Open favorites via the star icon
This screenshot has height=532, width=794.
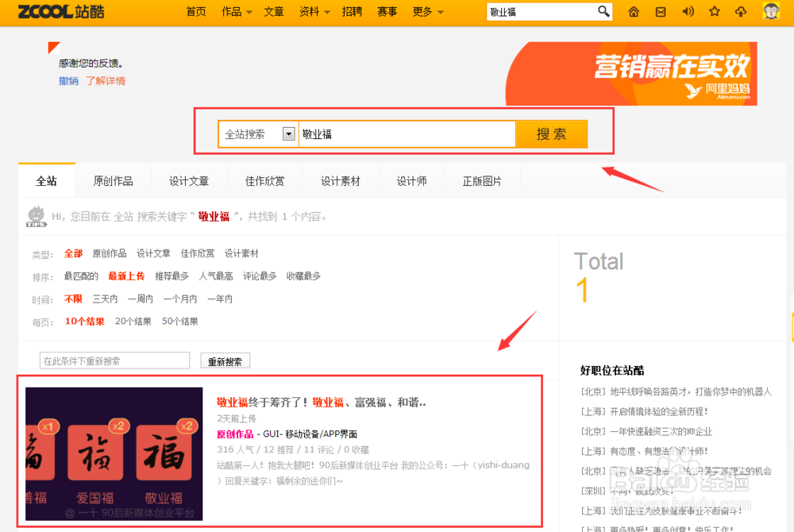[714, 12]
